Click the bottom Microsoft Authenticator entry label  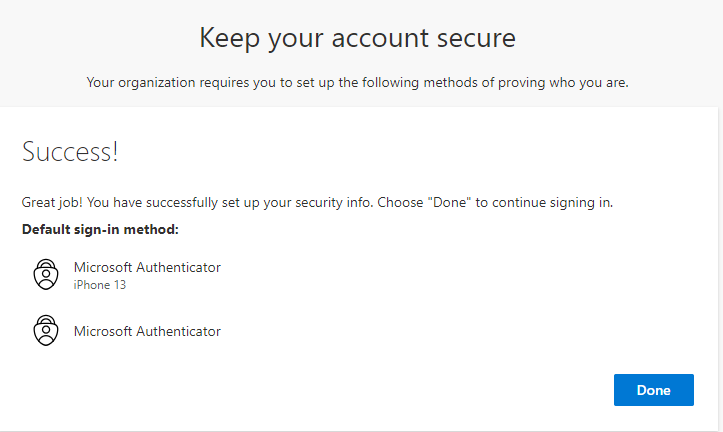[147, 331]
